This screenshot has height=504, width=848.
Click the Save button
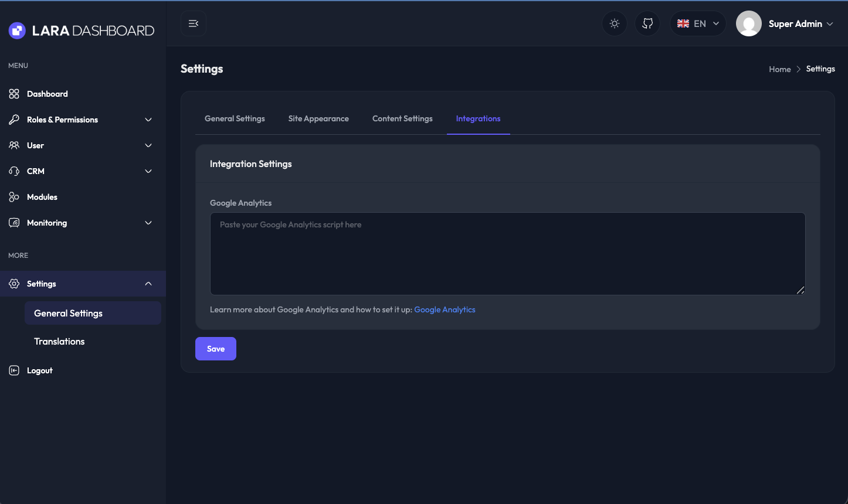(x=216, y=349)
